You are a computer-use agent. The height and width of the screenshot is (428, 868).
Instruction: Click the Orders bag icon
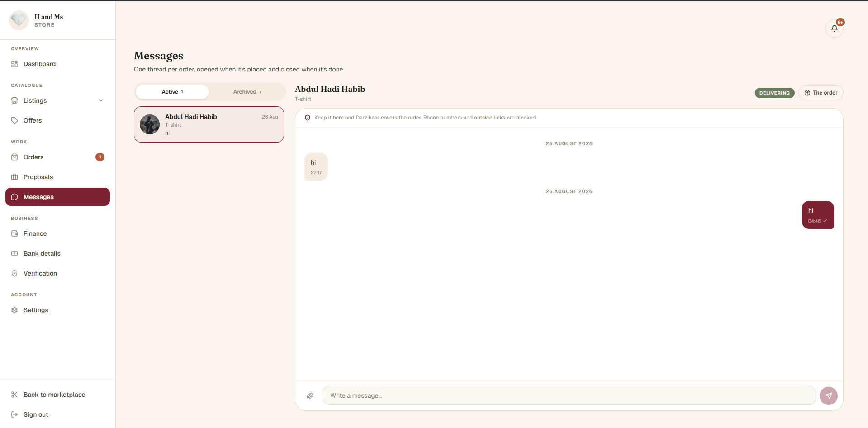click(x=14, y=157)
